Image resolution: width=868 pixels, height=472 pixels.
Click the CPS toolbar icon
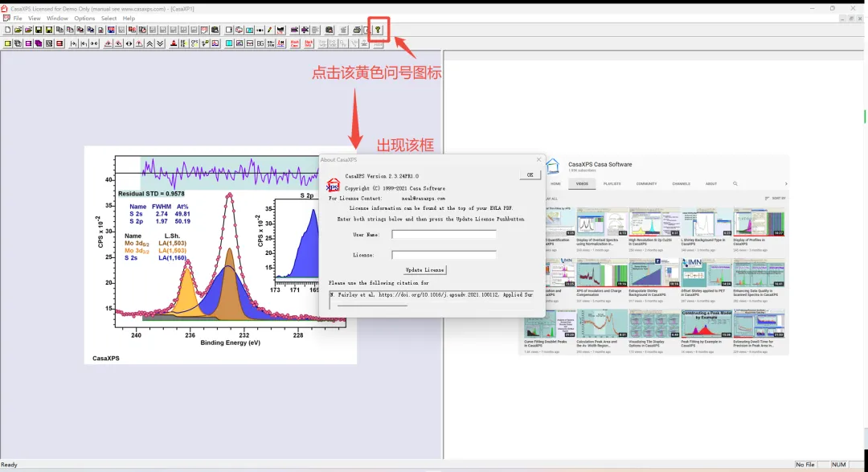click(x=194, y=43)
